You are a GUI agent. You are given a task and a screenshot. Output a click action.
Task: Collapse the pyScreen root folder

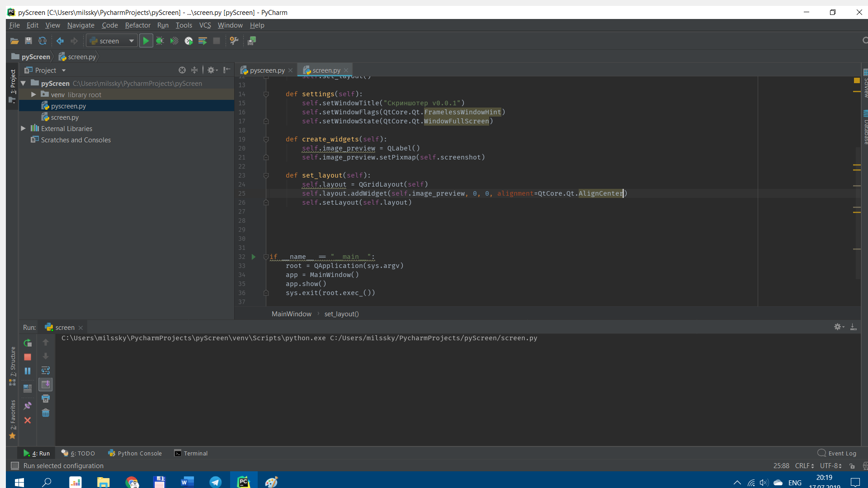[23, 84]
